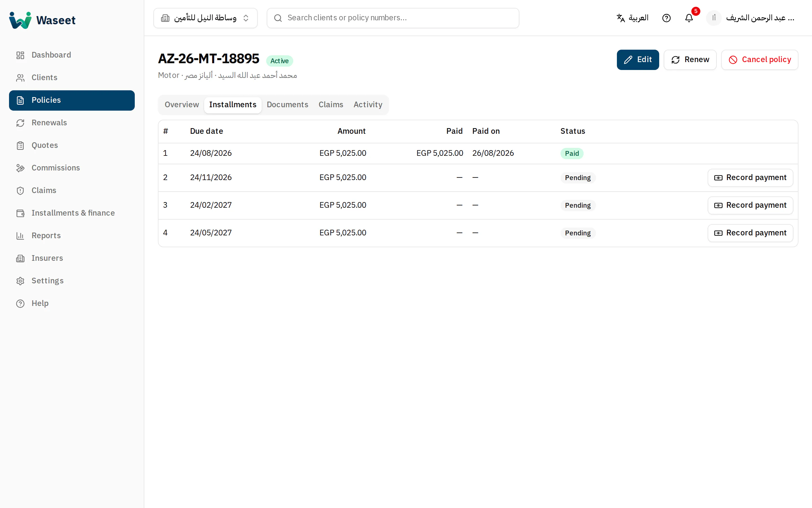Select Policies in the sidebar

tap(72, 100)
